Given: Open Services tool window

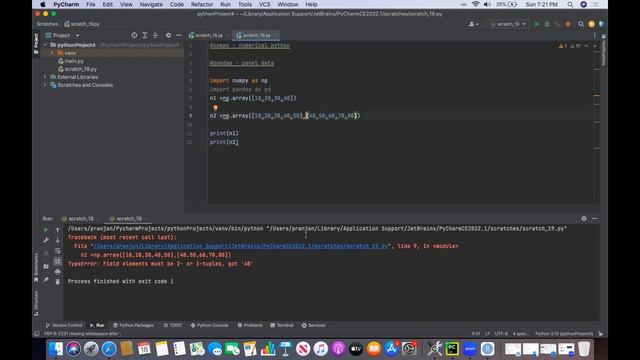Looking at the screenshot, I should point(313,325).
